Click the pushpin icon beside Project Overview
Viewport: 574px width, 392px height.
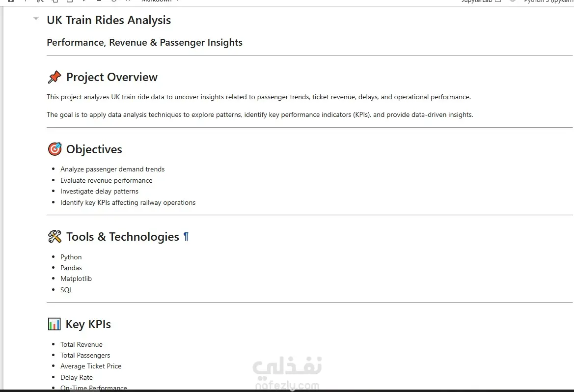55,77
